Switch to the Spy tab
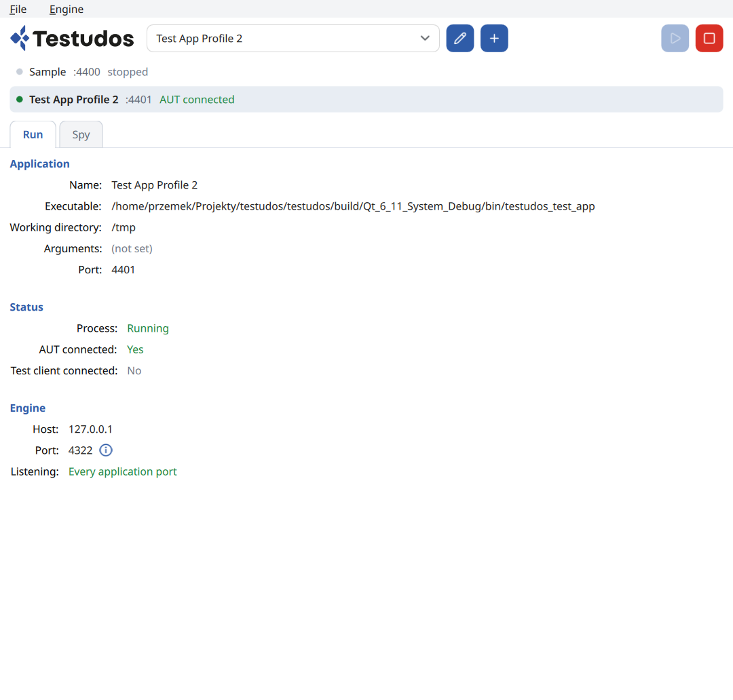This screenshot has width=733, height=700. tap(81, 134)
